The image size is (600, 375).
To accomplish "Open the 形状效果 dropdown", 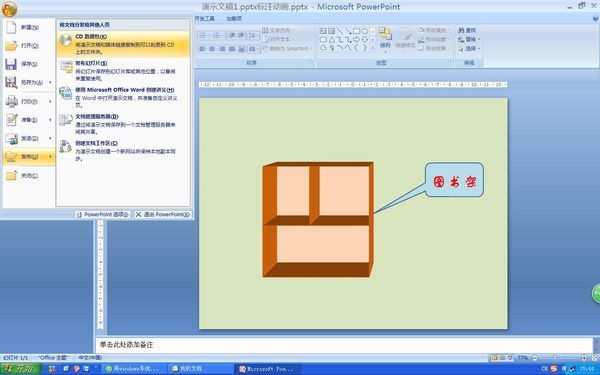I will (433, 49).
